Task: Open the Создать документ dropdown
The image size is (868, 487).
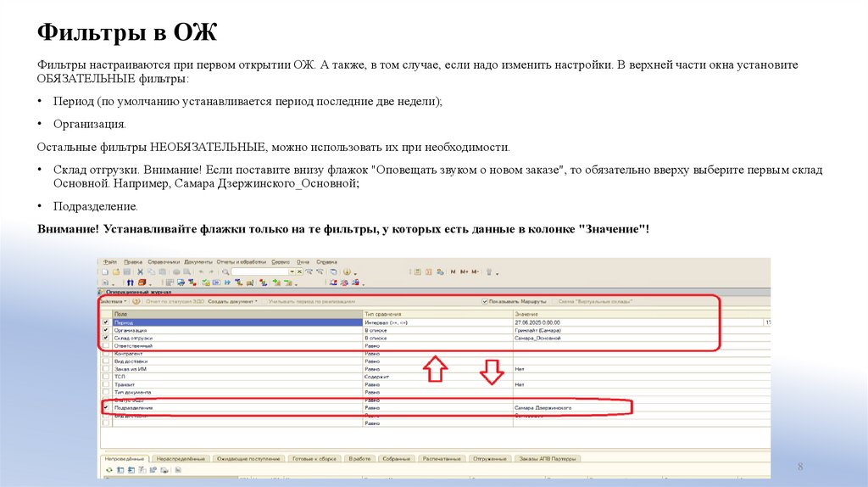Action: [232, 301]
